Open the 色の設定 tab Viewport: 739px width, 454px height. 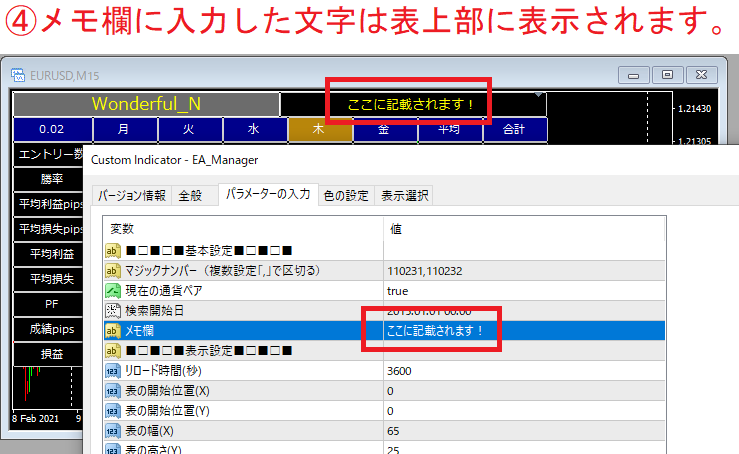[x=346, y=195]
